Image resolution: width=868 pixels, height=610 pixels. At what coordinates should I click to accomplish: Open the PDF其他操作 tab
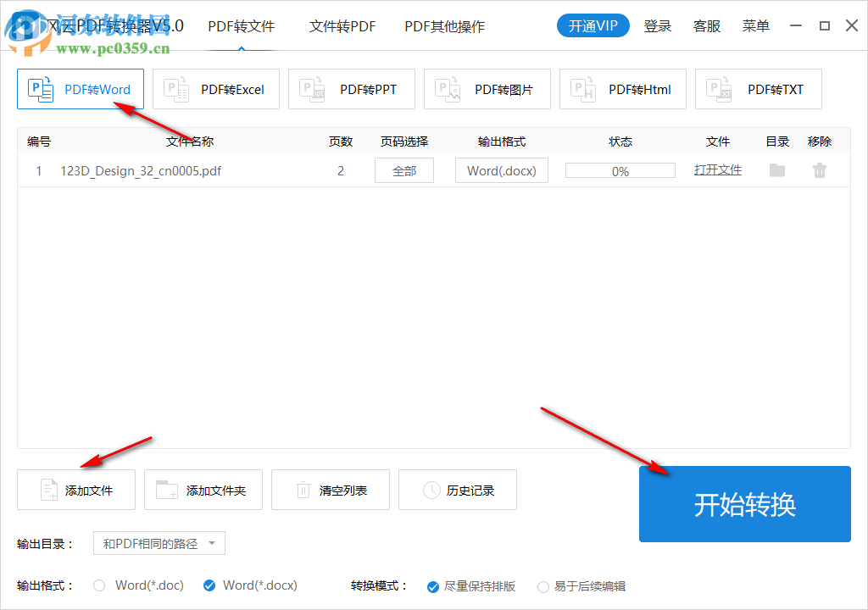[x=444, y=26]
